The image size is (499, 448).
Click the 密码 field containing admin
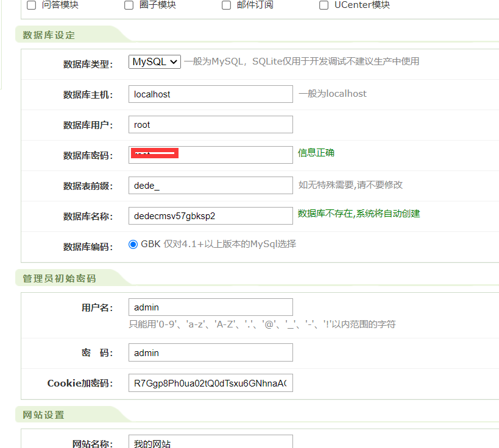tap(210, 352)
